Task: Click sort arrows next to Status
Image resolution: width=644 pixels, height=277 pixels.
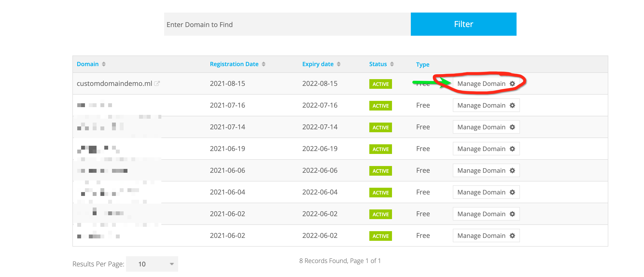Action: (392, 64)
